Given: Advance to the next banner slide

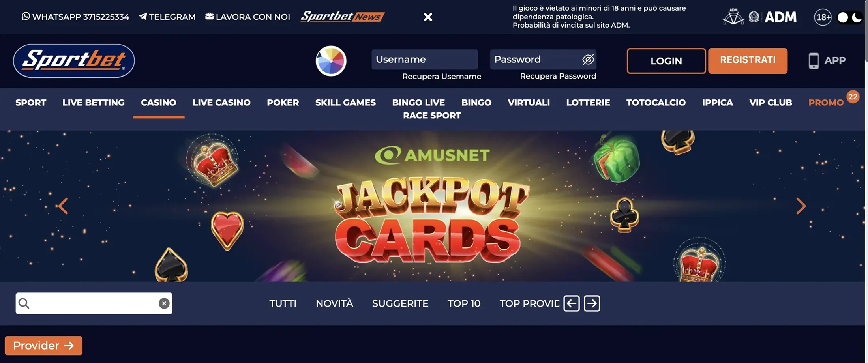Looking at the screenshot, I should pos(801,206).
